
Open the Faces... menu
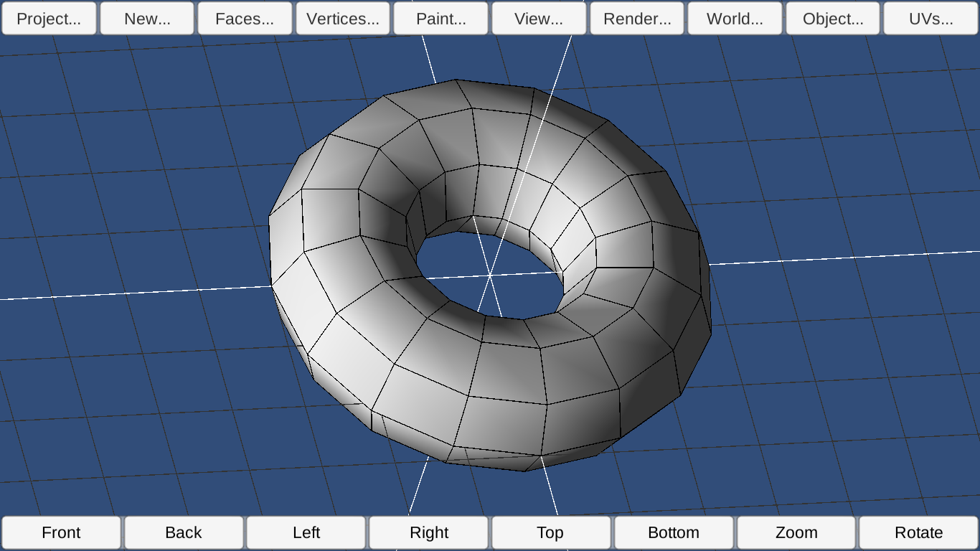(245, 19)
